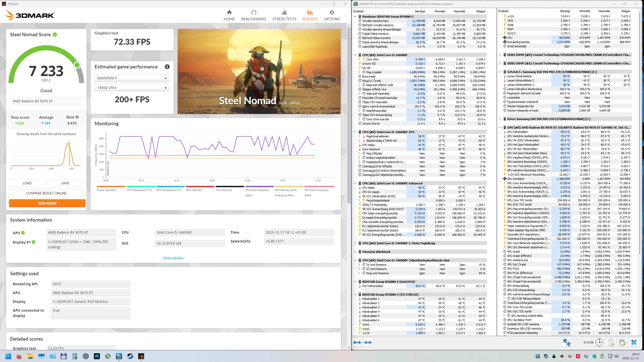
Task: Open the system tray volume control
Action: pos(616,356)
